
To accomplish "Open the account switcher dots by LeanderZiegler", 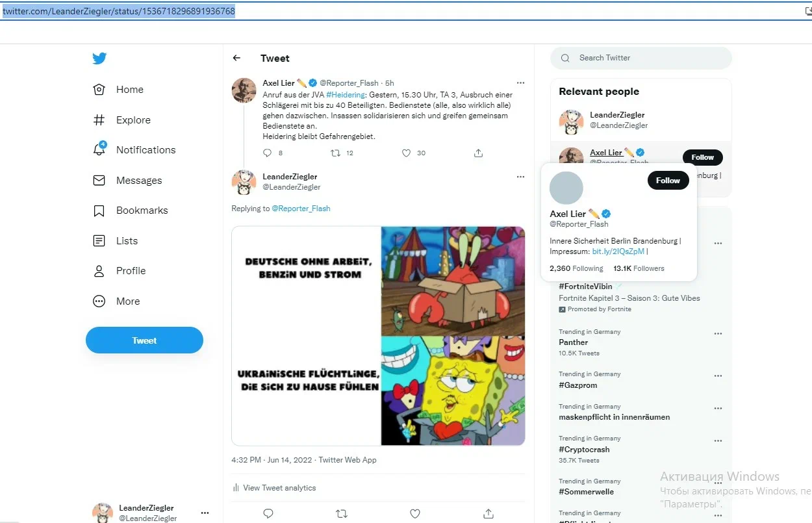I will 205,513.
